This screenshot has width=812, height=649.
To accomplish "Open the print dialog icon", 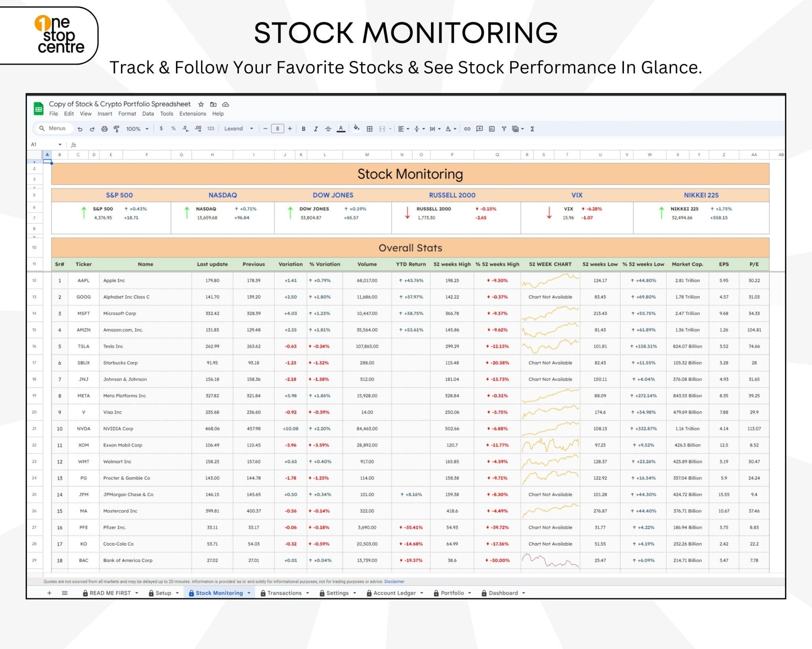I will pyautogui.click(x=105, y=129).
